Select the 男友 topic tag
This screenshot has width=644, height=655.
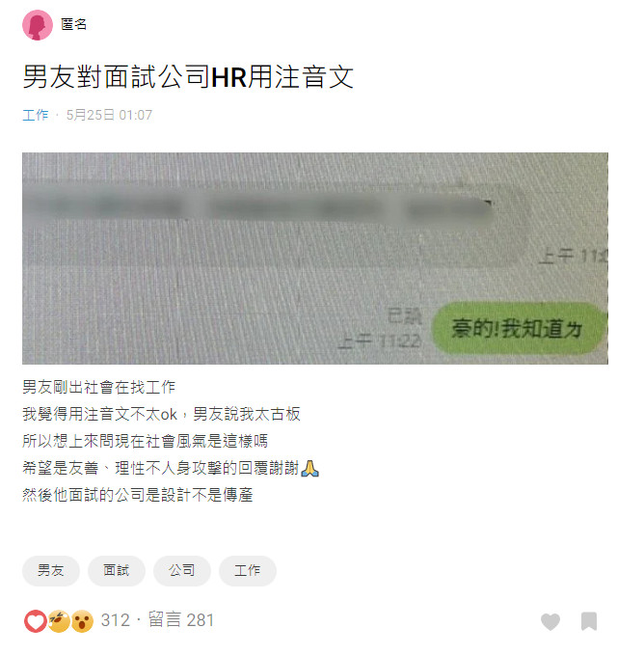[x=50, y=571]
